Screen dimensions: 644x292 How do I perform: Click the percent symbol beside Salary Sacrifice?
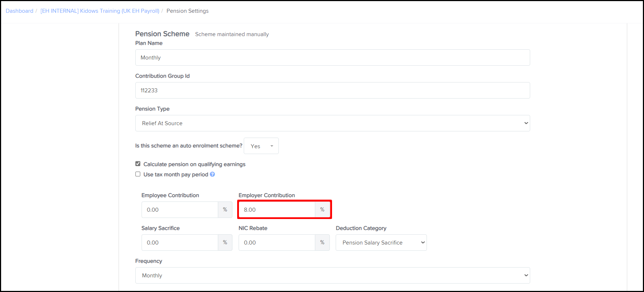click(225, 243)
